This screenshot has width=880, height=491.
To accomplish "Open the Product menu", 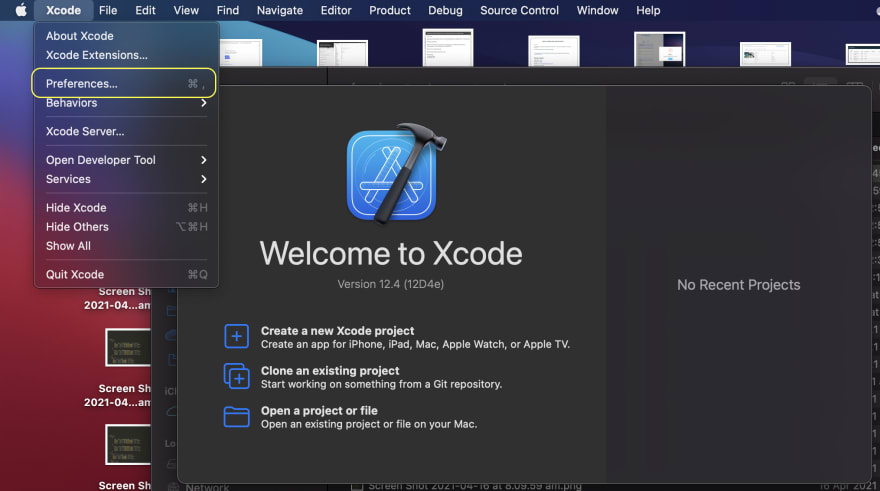I will 389,10.
